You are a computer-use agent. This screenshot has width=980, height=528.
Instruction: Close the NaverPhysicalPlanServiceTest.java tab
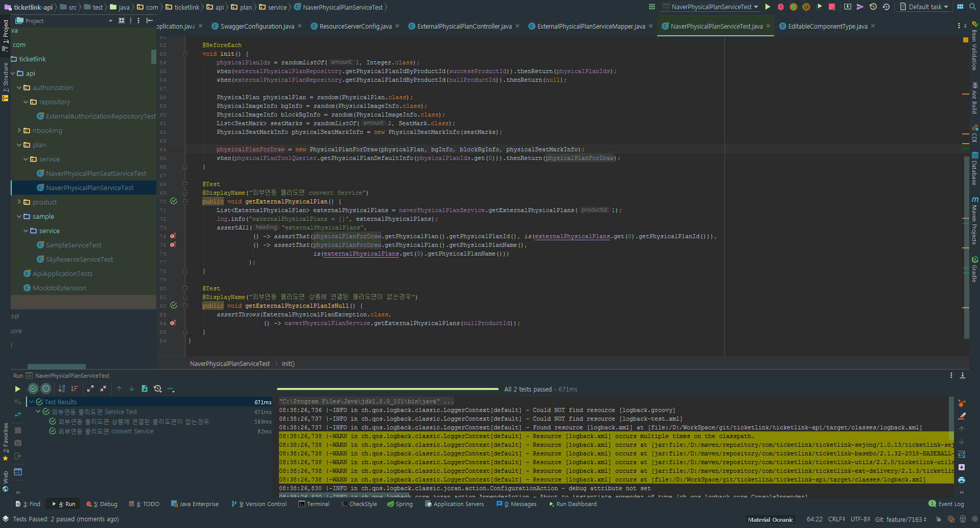[x=768, y=26]
